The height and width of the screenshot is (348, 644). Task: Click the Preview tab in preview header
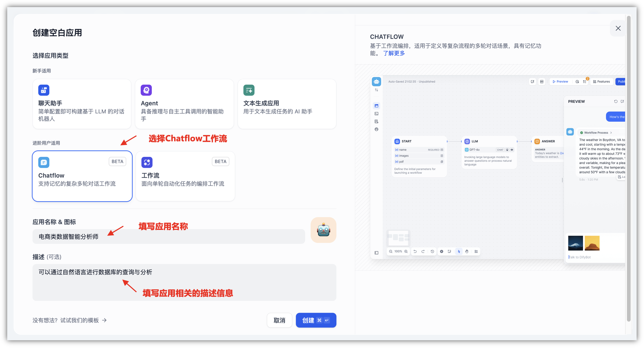(x=560, y=81)
